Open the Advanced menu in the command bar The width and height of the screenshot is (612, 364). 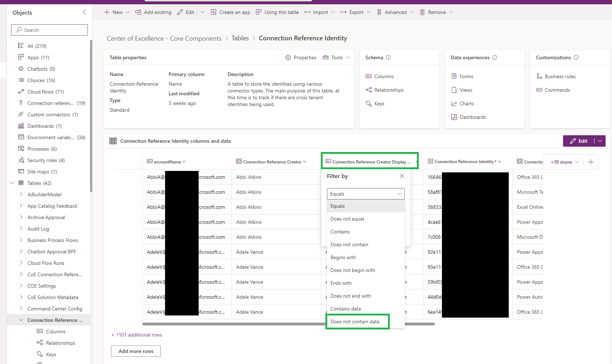pos(395,12)
